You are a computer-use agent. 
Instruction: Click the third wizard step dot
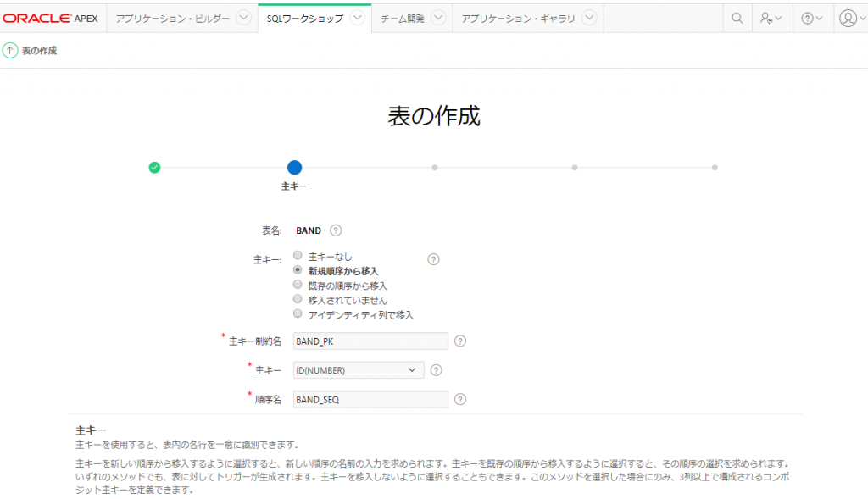pyautogui.click(x=435, y=167)
